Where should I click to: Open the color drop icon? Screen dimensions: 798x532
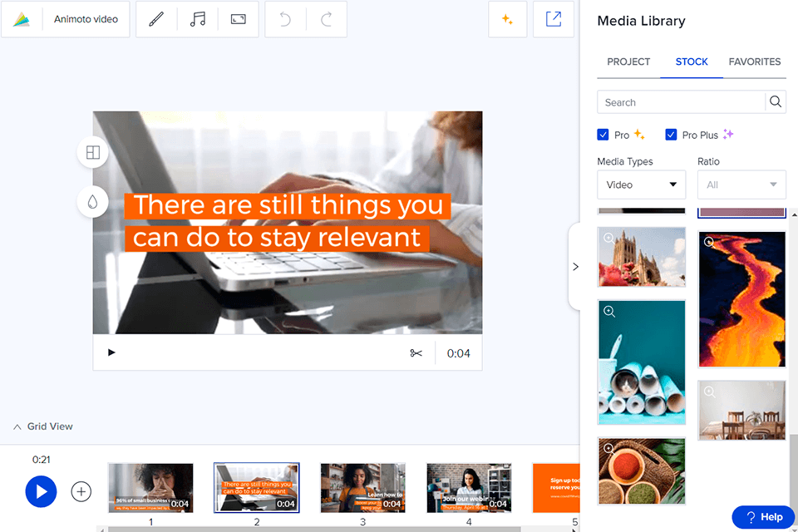click(92, 202)
